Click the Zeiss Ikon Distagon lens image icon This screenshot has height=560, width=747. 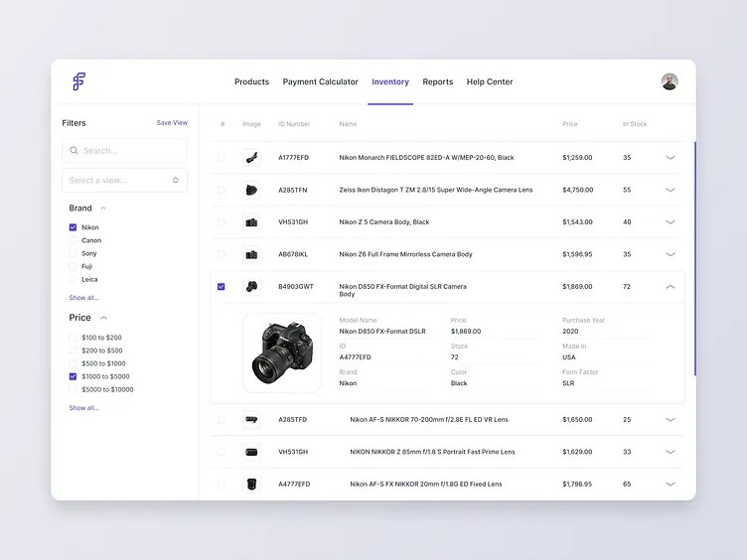click(x=251, y=190)
